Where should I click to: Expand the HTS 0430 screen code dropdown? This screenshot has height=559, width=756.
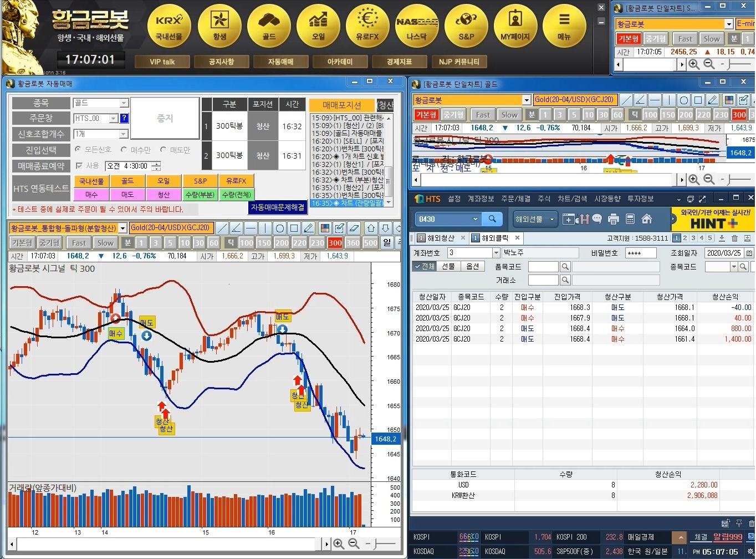tap(475, 219)
